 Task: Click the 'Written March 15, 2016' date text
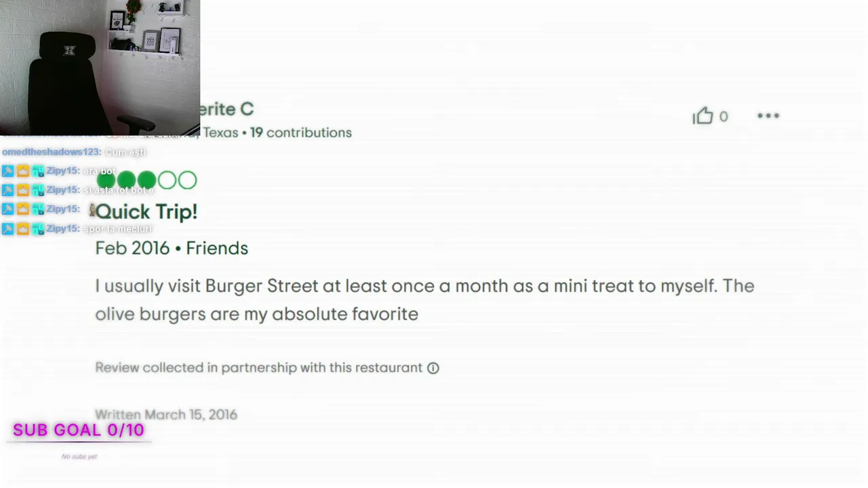click(166, 415)
